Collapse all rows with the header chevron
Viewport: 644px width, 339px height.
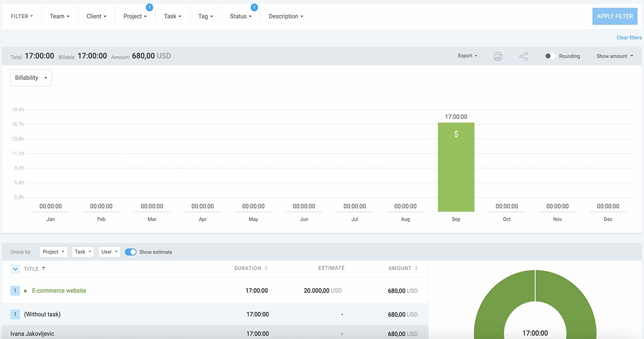tap(16, 269)
